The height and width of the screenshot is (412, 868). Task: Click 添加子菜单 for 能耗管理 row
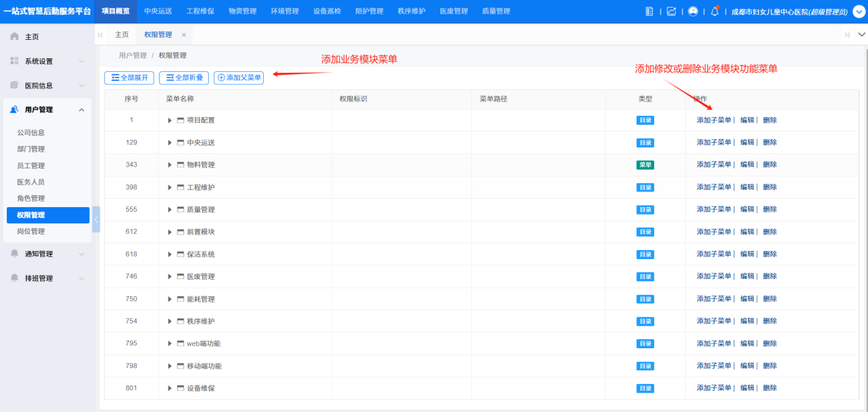point(714,299)
